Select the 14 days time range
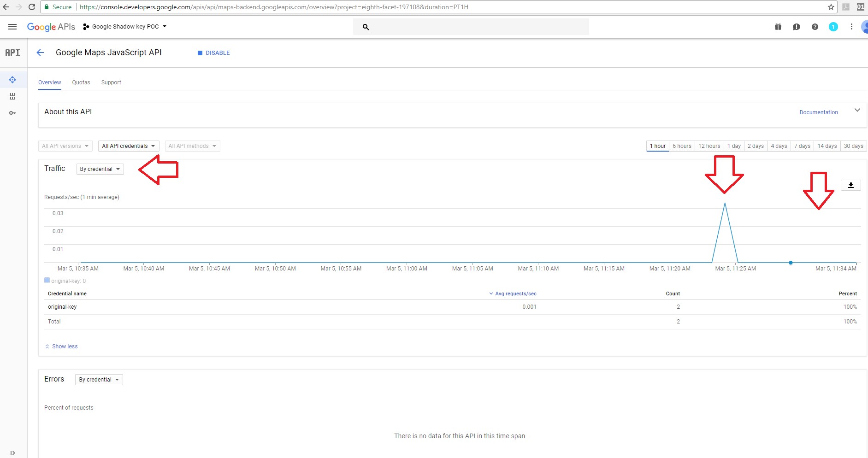The width and height of the screenshot is (868, 458). [x=827, y=146]
